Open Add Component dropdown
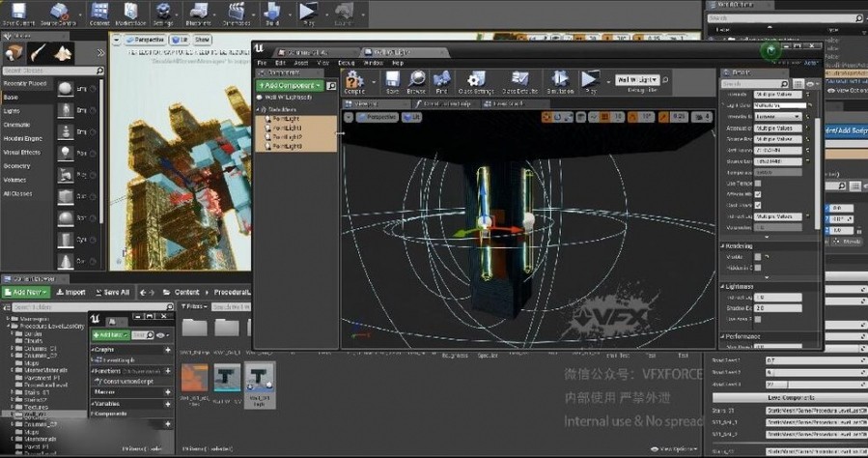868x458 pixels. pos(290,86)
